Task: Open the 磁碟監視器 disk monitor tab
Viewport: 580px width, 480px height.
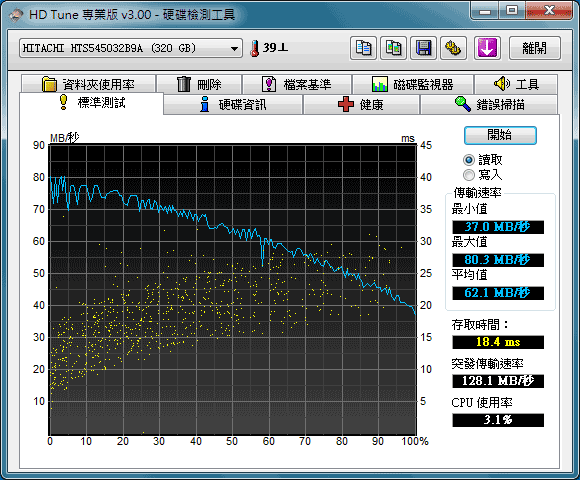Action: point(413,84)
